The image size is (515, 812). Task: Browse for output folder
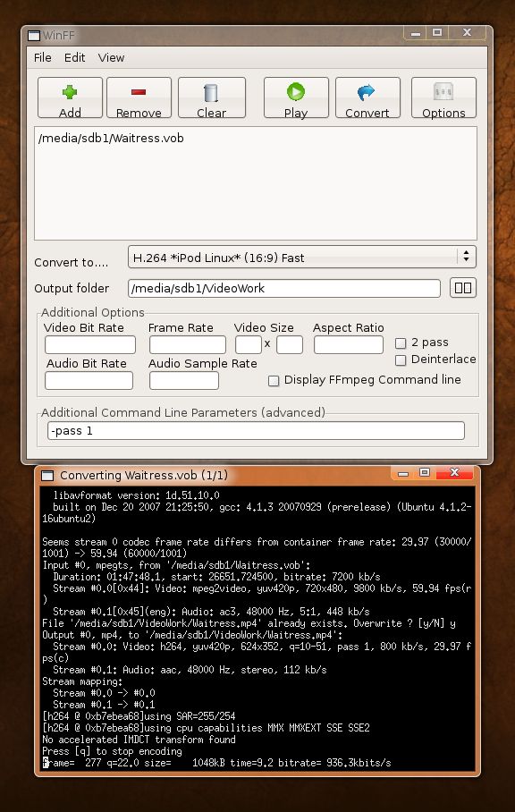point(463,288)
